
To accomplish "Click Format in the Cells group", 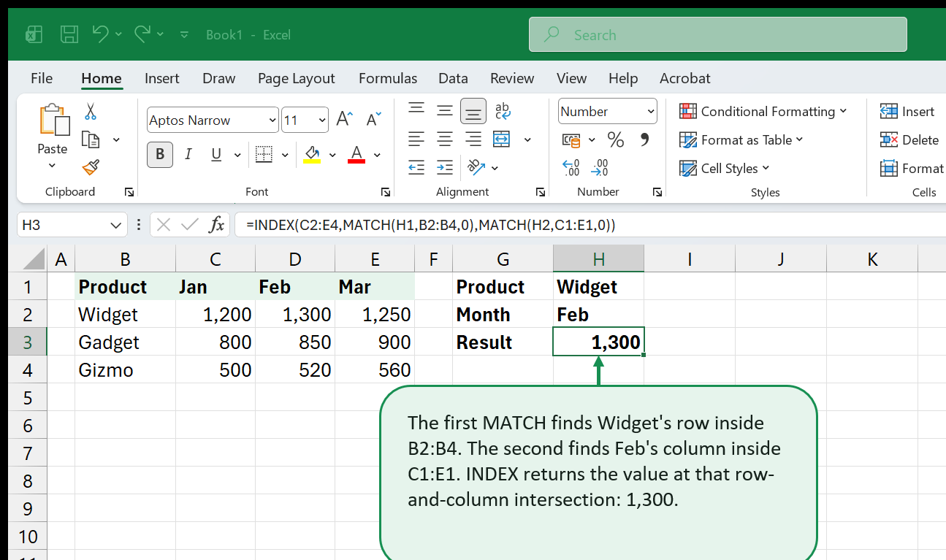I will click(x=912, y=168).
